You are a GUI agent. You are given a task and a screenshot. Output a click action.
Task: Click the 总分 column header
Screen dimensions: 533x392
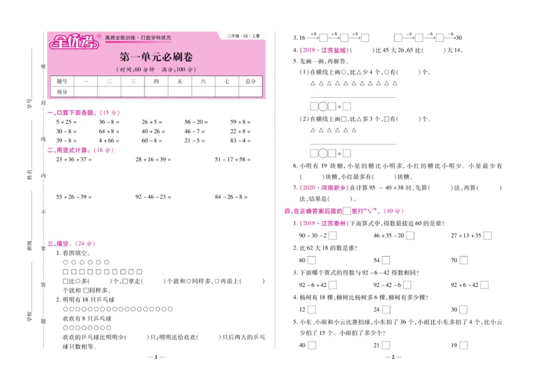click(250, 81)
